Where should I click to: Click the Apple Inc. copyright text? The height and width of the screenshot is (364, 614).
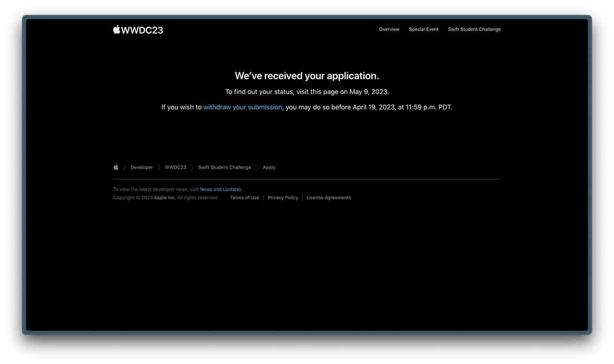[x=165, y=198]
